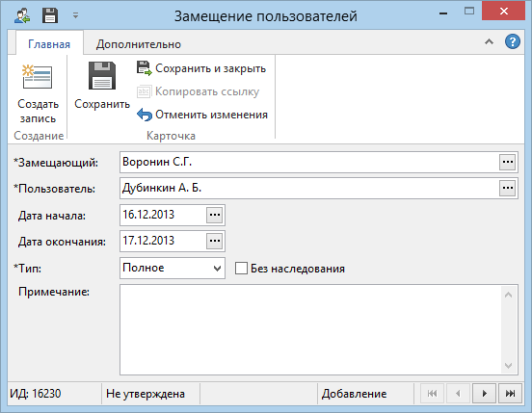This screenshot has width=532, height=413.
Task: Go to next record arrow
Action: tap(484, 394)
